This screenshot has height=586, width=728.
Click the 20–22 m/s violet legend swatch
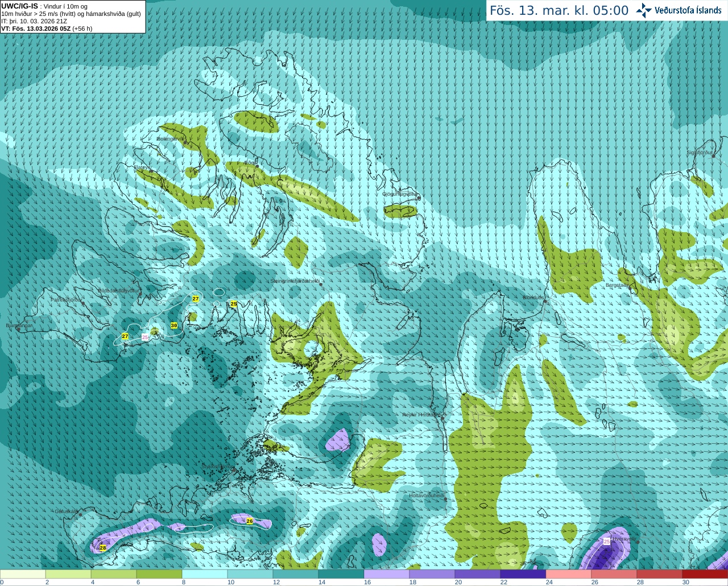click(478, 574)
